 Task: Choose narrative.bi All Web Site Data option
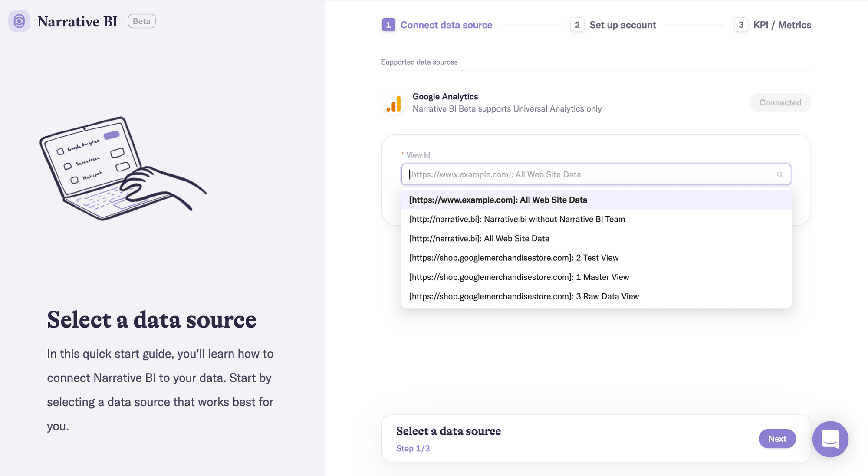point(479,239)
